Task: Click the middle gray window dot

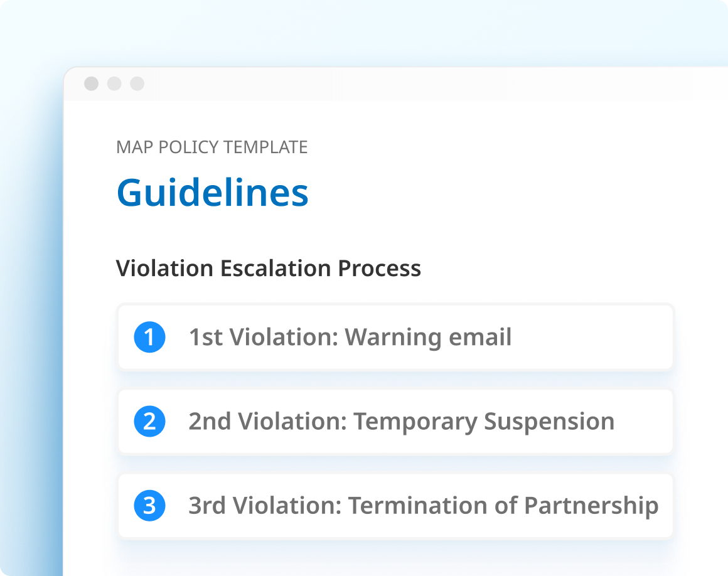Action: point(114,83)
